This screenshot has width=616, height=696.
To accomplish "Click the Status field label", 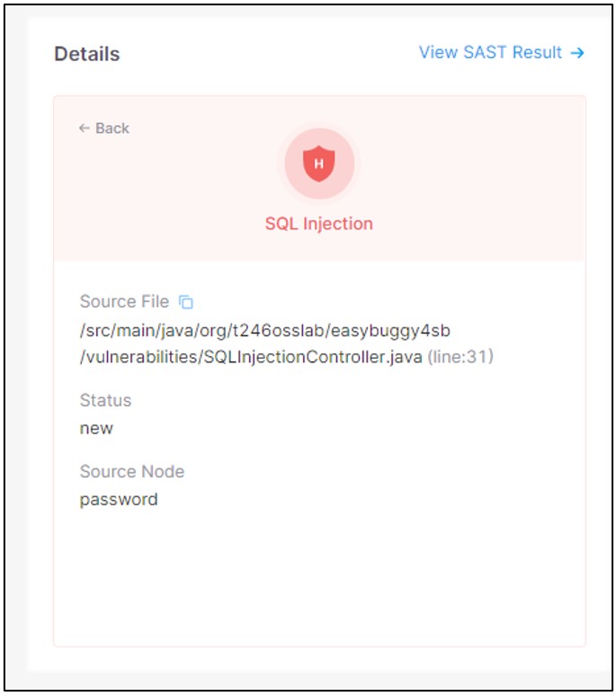I will click(x=105, y=400).
